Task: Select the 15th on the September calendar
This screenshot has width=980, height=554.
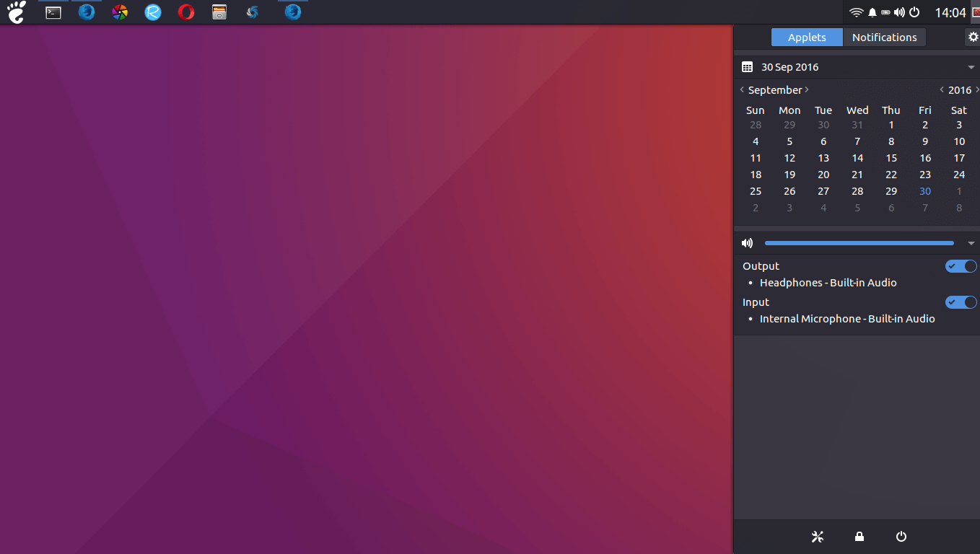Action: tap(891, 158)
